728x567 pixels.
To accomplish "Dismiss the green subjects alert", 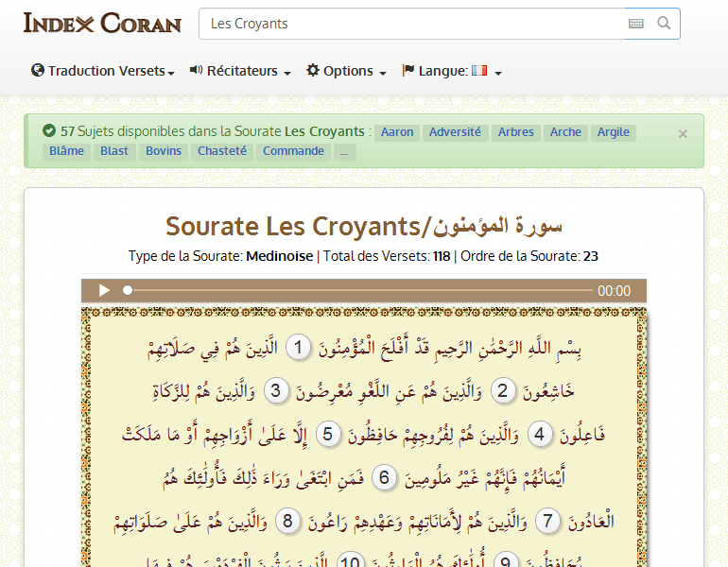I will pyautogui.click(x=683, y=134).
